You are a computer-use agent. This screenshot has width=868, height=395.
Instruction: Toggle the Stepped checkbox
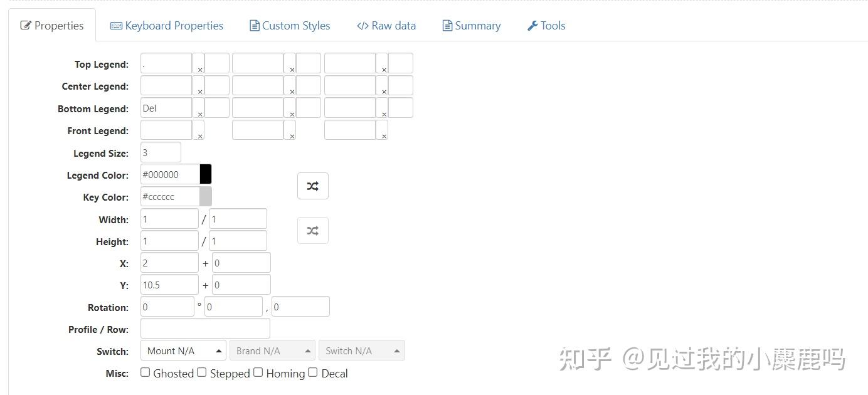(202, 372)
